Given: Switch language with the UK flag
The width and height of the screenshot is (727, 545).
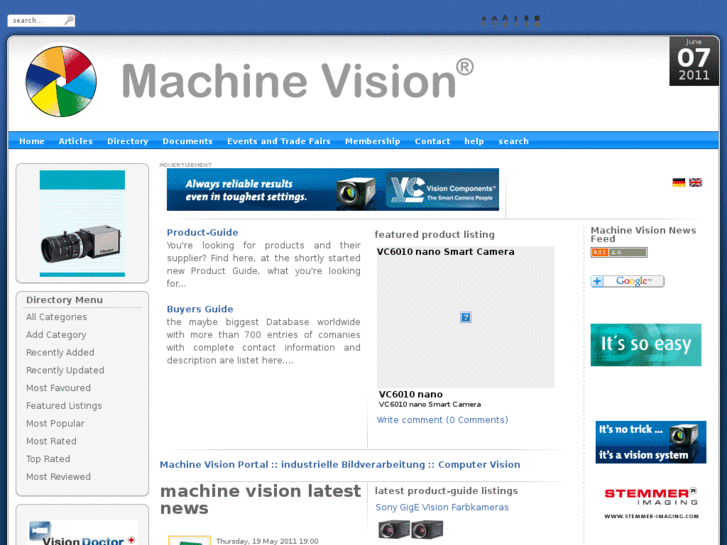Looking at the screenshot, I should tap(695, 182).
